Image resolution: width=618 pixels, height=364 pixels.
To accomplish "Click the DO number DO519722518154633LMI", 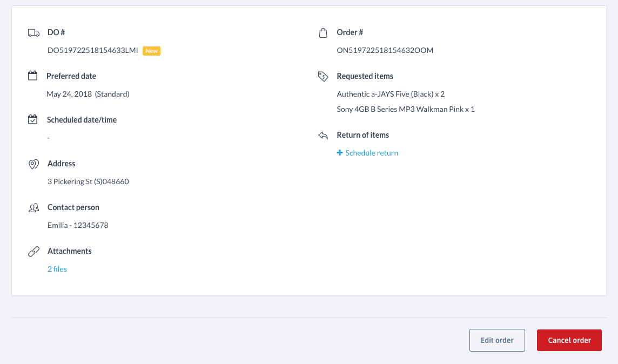I will (93, 51).
